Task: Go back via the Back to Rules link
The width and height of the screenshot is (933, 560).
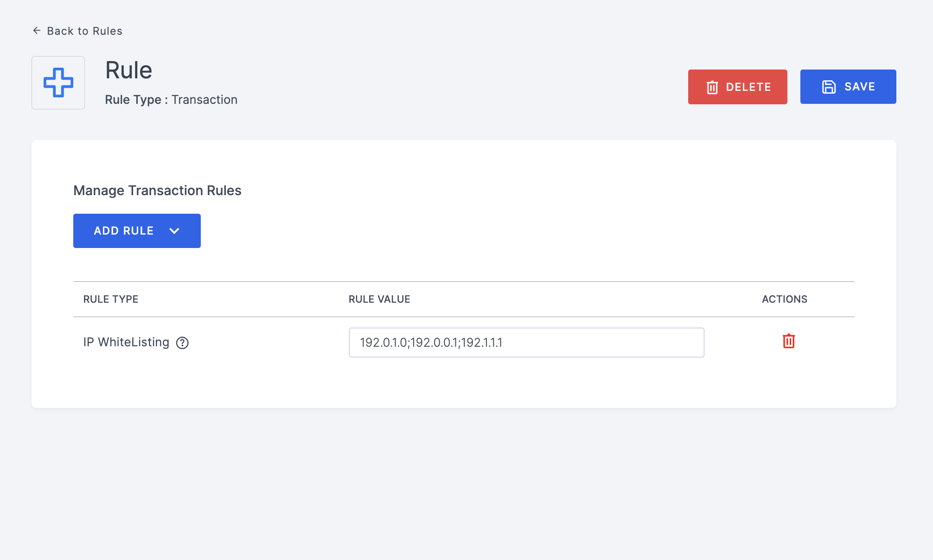Action: point(77,31)
